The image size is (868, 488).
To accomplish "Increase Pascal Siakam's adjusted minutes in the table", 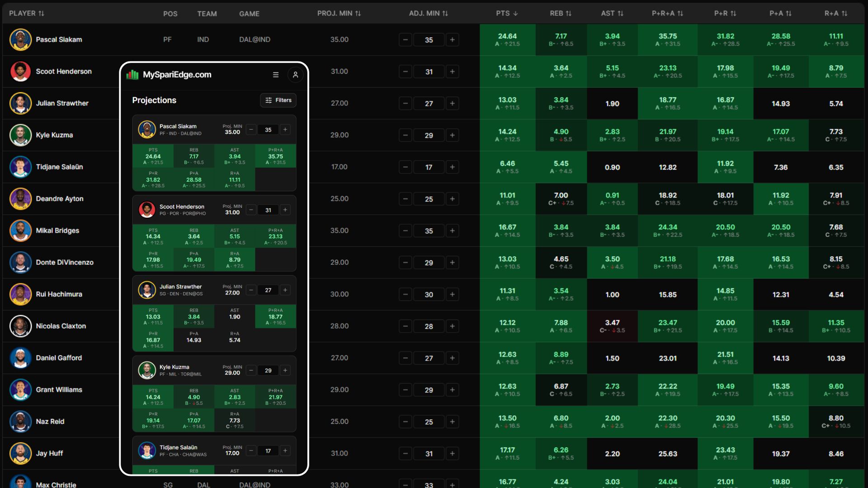I will tap(452, 40).
